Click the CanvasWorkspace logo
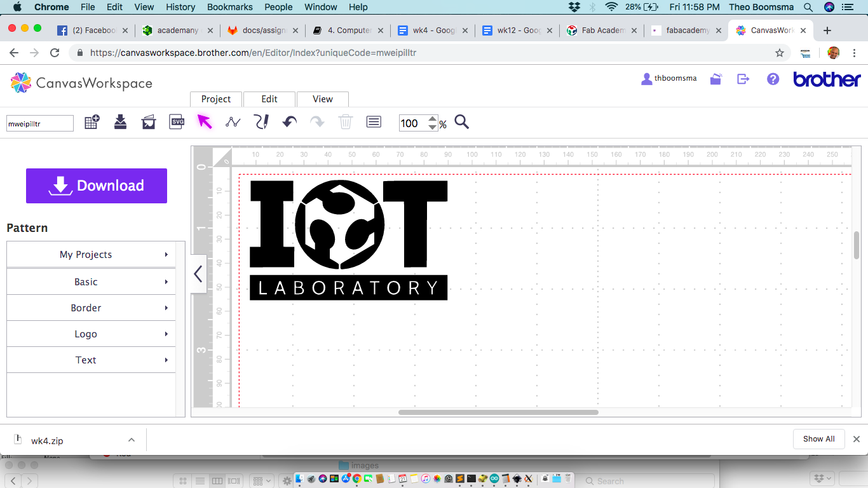 pyautogui.click(x=81, y=83)
